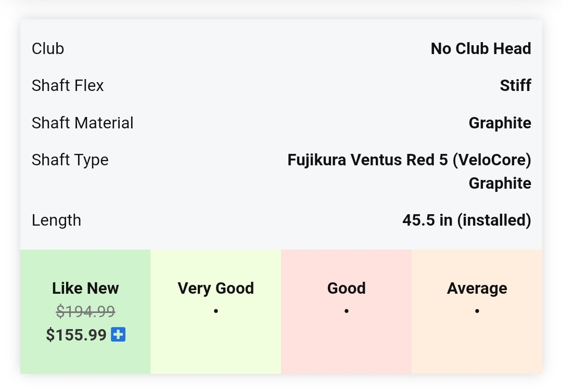
Task: Click the Shaft Material 'Graphite' value
Action: [500, 123]
